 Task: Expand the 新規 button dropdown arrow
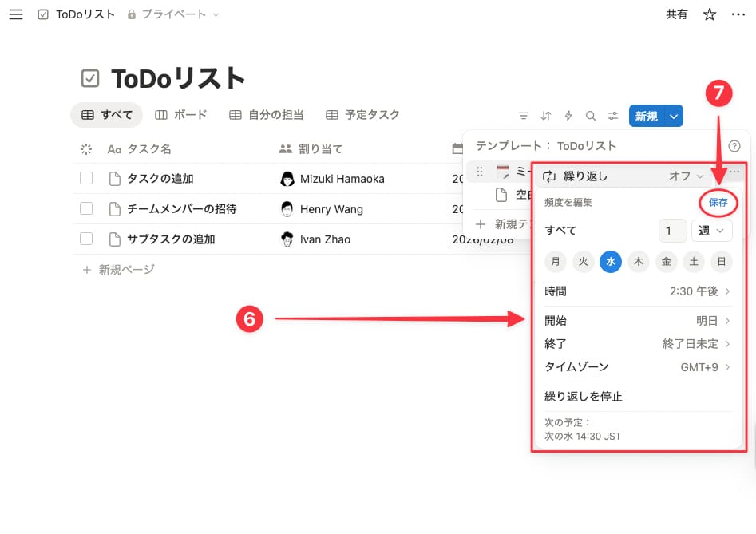(672, 116)
